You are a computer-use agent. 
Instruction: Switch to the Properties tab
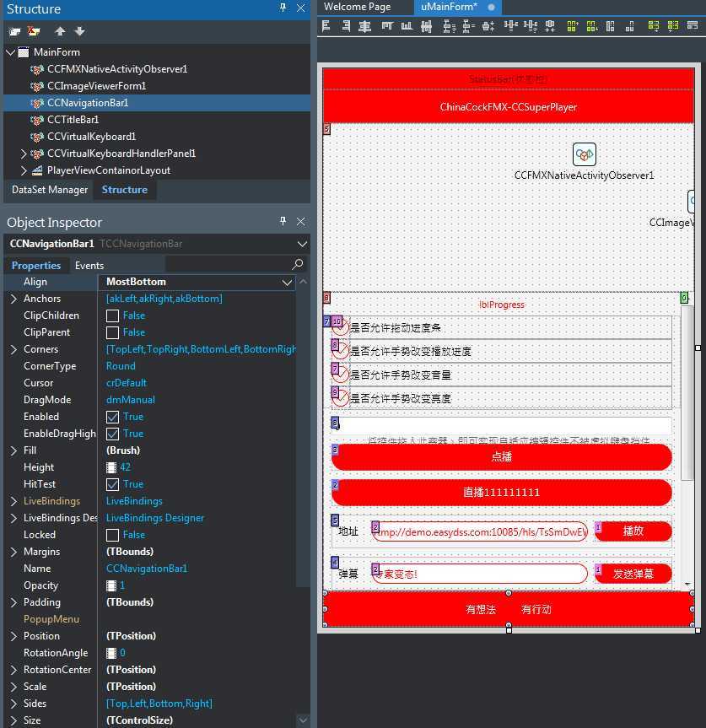click(36, 266)
